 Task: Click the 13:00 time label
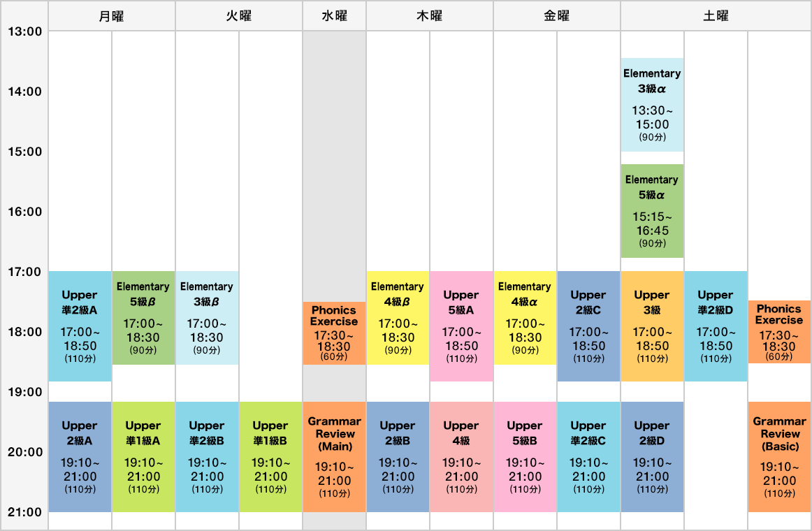tap(25, 31)
